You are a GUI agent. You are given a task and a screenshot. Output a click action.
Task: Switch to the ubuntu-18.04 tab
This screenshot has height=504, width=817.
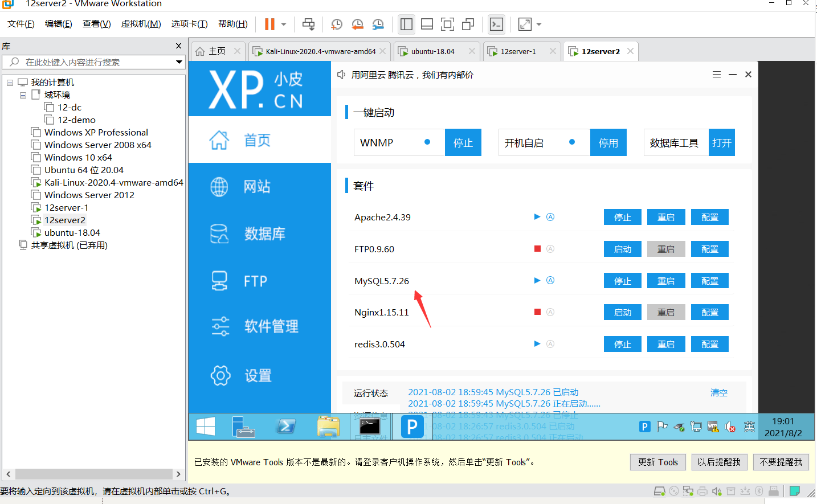pos(432,51)
